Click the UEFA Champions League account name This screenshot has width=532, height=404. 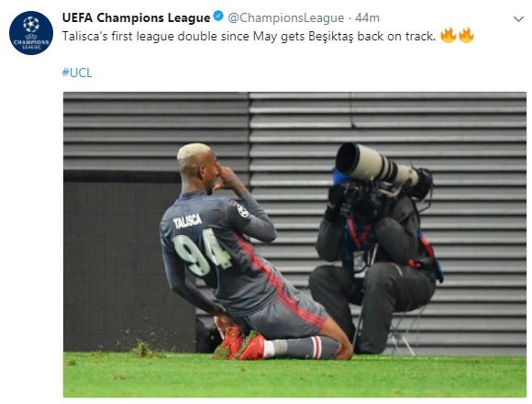click(136, 17)
